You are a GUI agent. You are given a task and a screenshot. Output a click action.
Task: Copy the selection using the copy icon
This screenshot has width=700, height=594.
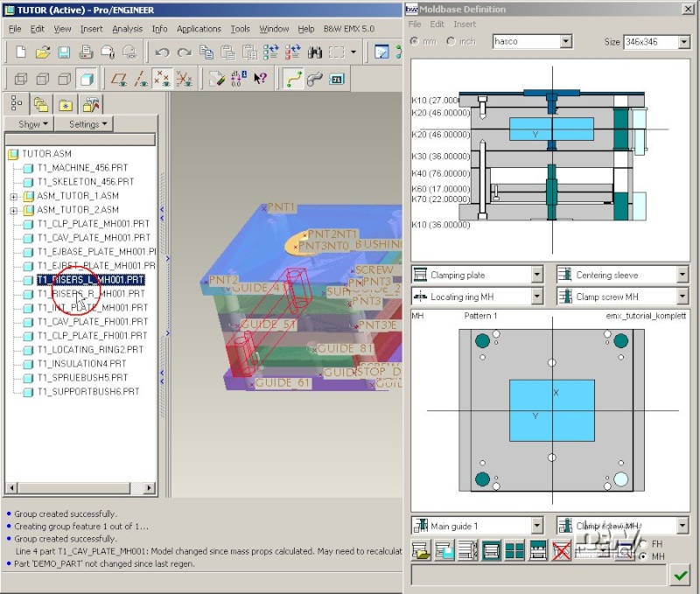point(206,52)
